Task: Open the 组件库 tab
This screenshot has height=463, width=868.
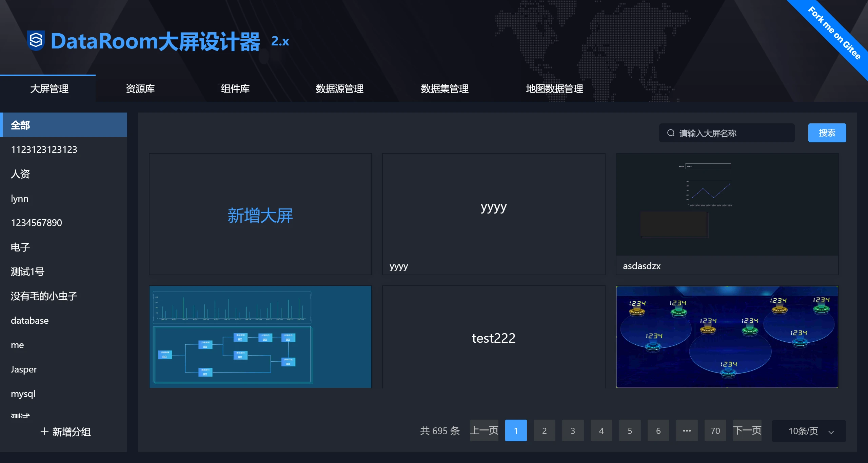Action: tap(235, 89)
